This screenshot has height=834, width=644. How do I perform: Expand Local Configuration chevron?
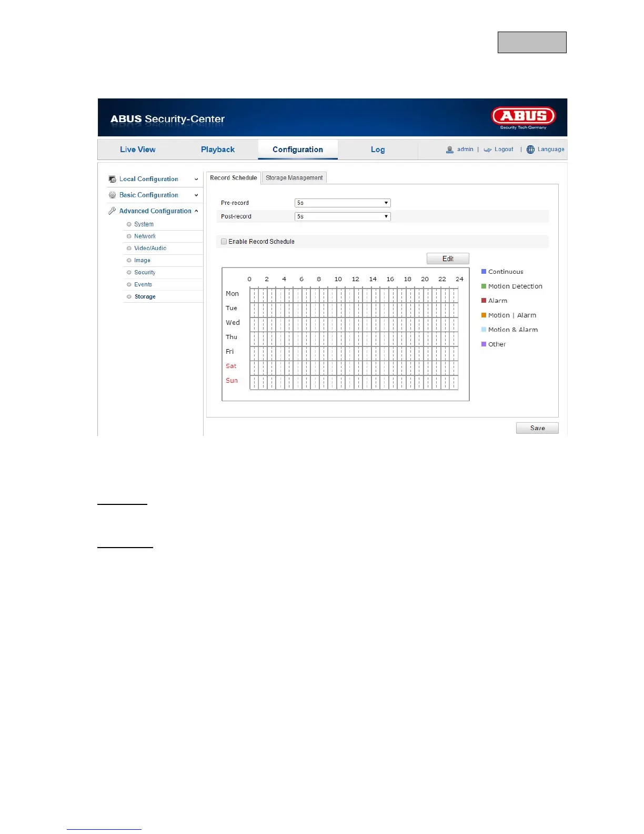click(x=196, y=180)
